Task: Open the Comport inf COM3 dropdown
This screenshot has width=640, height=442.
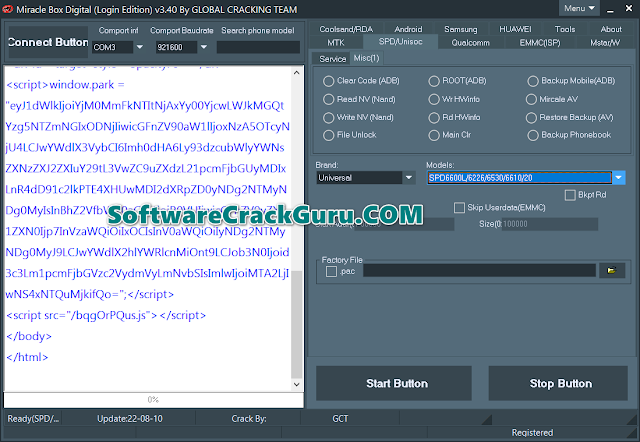Action: click(140, 47)
